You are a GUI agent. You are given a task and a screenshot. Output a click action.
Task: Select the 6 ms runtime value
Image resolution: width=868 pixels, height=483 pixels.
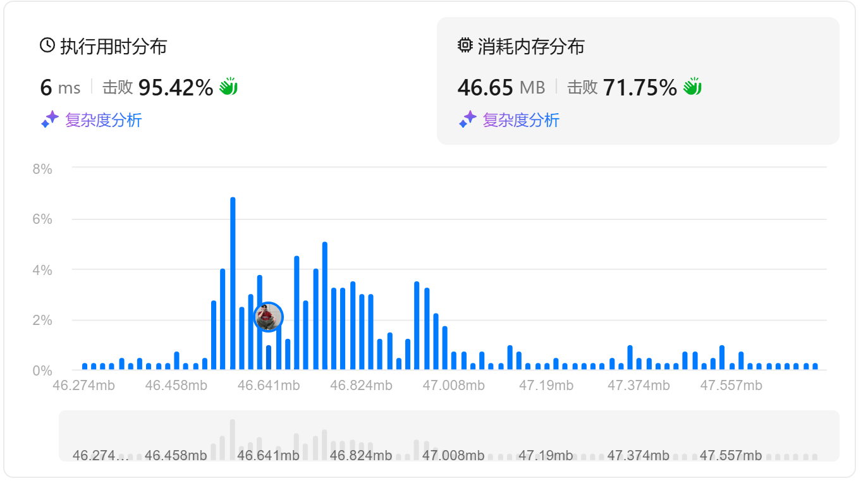tap(61, 87)
